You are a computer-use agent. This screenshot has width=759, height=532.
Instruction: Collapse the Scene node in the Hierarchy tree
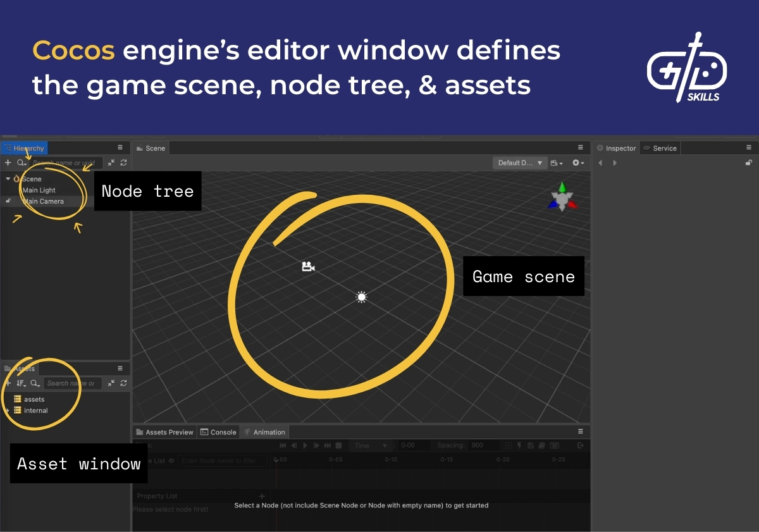(7, 178)
